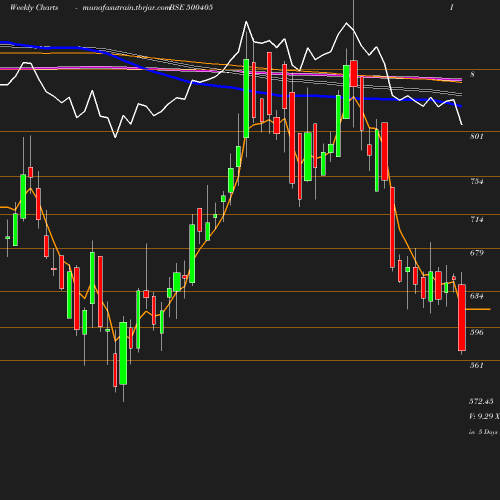The height and width of the screenshot is (500, 500).
Task: Click the short orange current-price marker line
Action: click(x=478, y=309)
